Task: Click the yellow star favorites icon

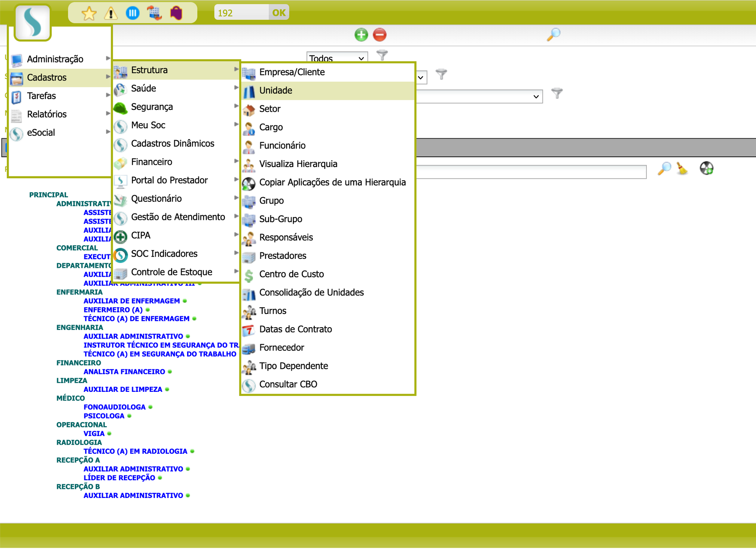Action: coord(89,14)
